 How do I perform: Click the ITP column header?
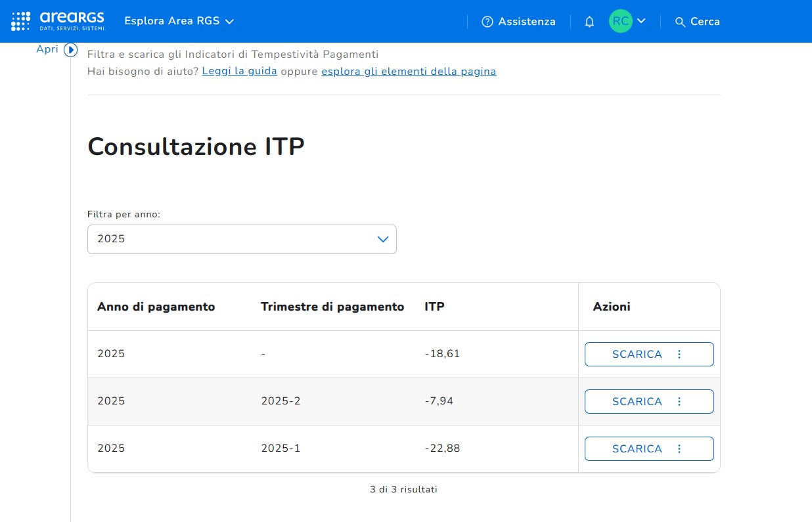click(434, 307)
